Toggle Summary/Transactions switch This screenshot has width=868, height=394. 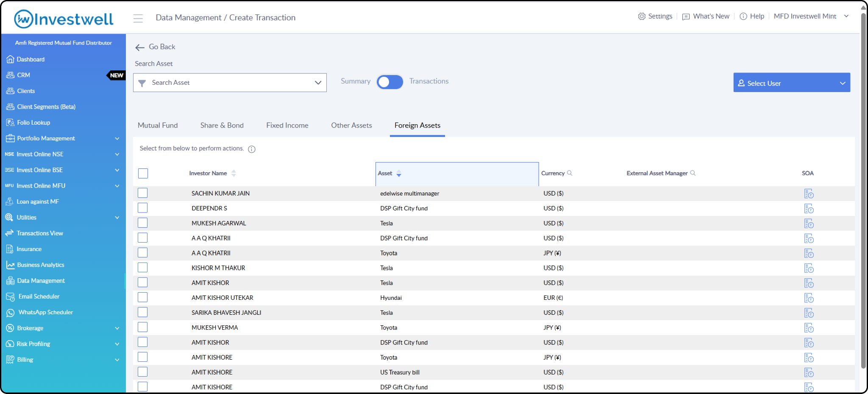point(390,82)
